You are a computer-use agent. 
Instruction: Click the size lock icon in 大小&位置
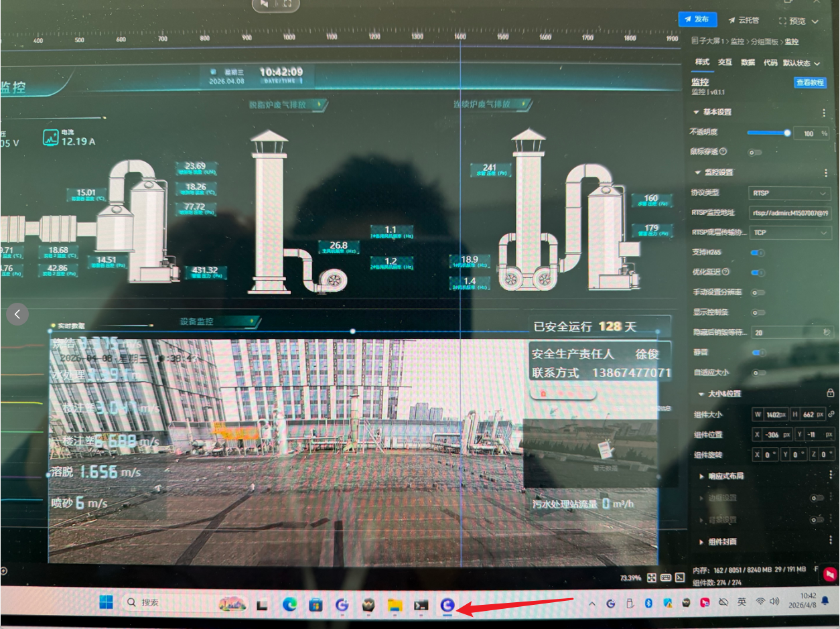[831, 393]
